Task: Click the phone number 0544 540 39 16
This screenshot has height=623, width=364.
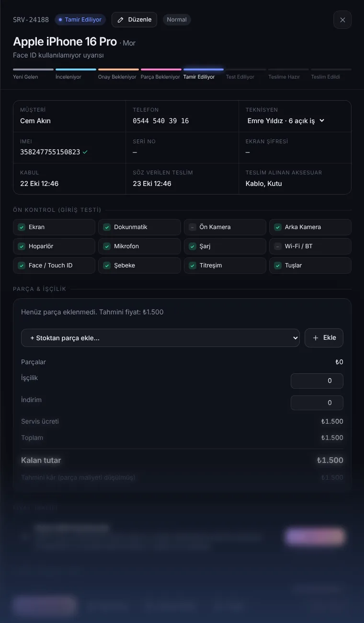Action: click(x=161, y=121)
